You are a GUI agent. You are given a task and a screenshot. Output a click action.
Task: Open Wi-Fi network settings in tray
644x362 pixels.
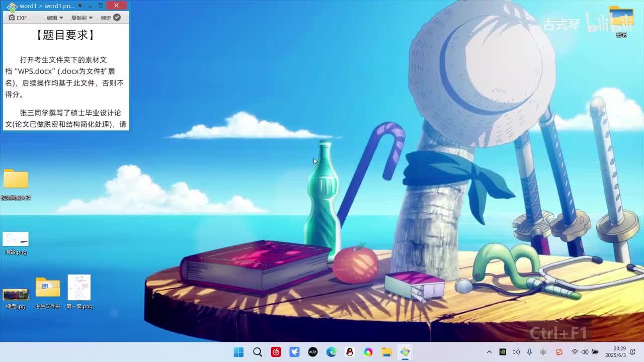coord(575,352)
